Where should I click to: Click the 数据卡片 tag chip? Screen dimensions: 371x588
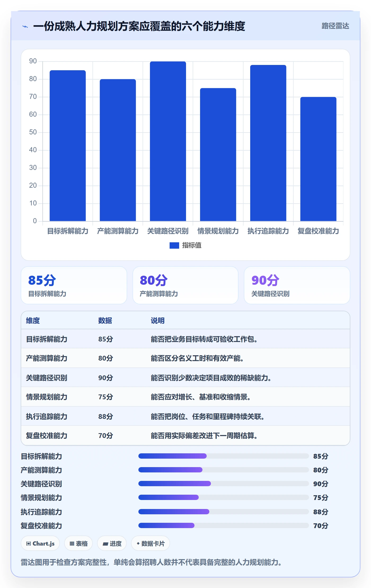point(151,543)
